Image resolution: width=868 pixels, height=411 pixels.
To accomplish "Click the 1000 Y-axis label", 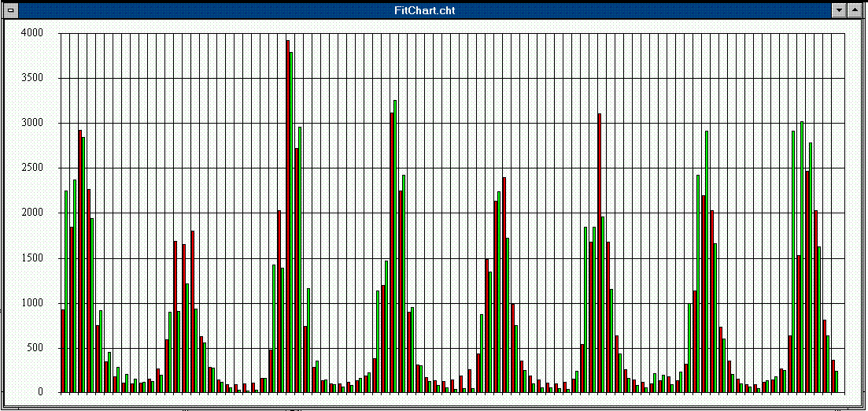I will click(31, 303).
